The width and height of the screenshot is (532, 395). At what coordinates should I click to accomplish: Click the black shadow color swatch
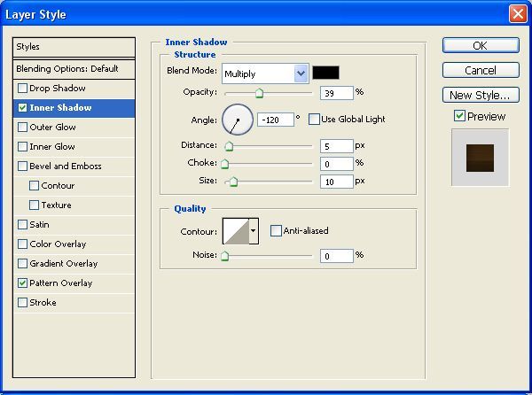325,73
